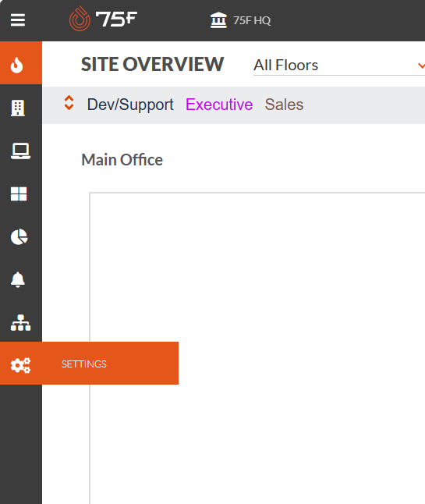Select the Executive zone
425x504 pixels.
pos(219,105)
